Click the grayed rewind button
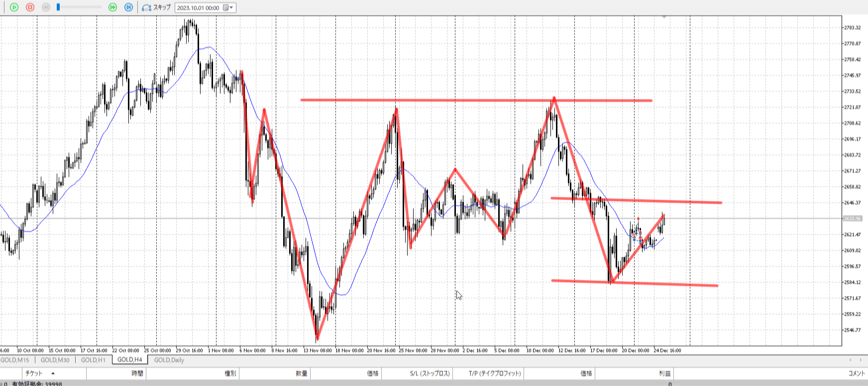868x386 pixels. (46, 7)
